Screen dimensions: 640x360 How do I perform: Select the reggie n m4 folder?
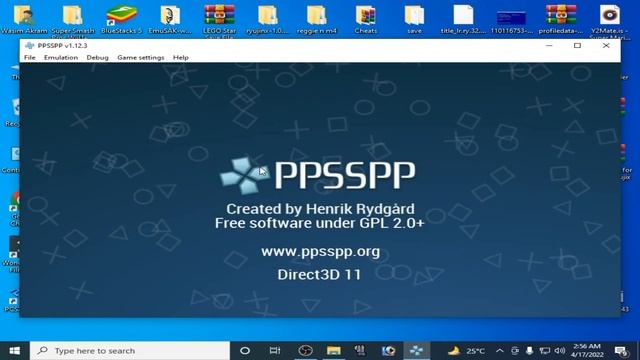(x=317, y=20)
